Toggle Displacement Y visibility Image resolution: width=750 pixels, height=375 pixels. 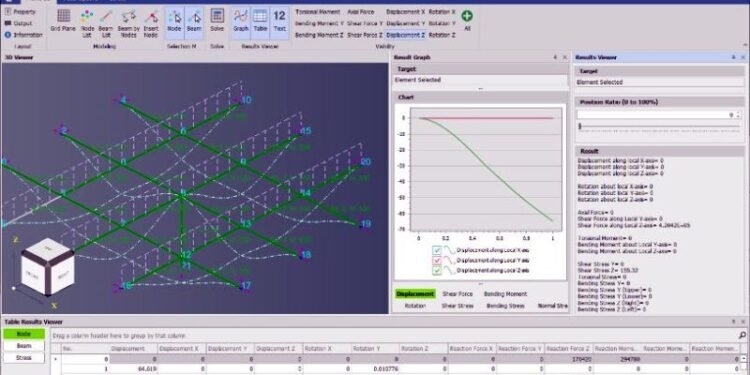tap(406, 23)
